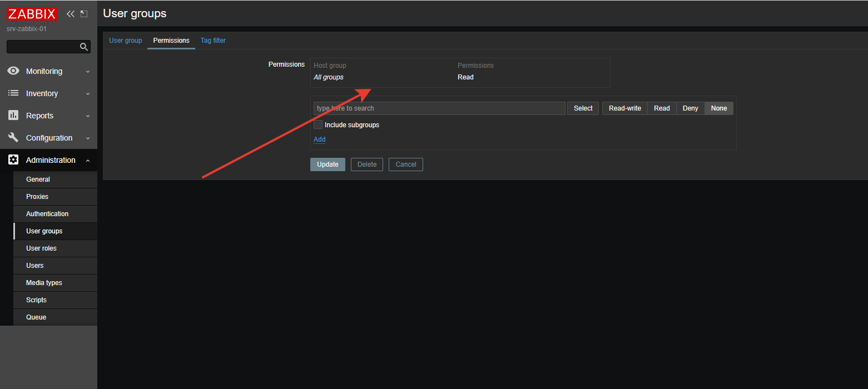Image resolution: width=868 pixels, height=389 pixels.
Task: Open User groups in sidebar
Action: click(55, 231)
